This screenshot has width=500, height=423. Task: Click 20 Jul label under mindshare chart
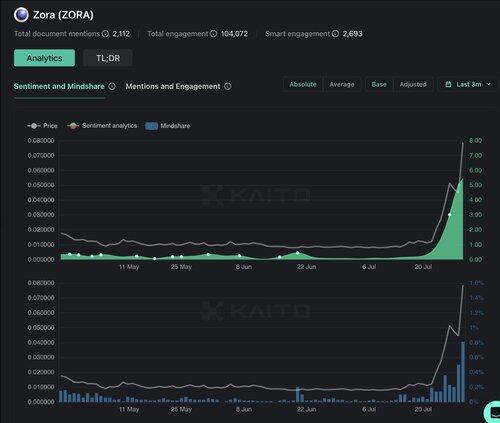(x=423, y=409)
